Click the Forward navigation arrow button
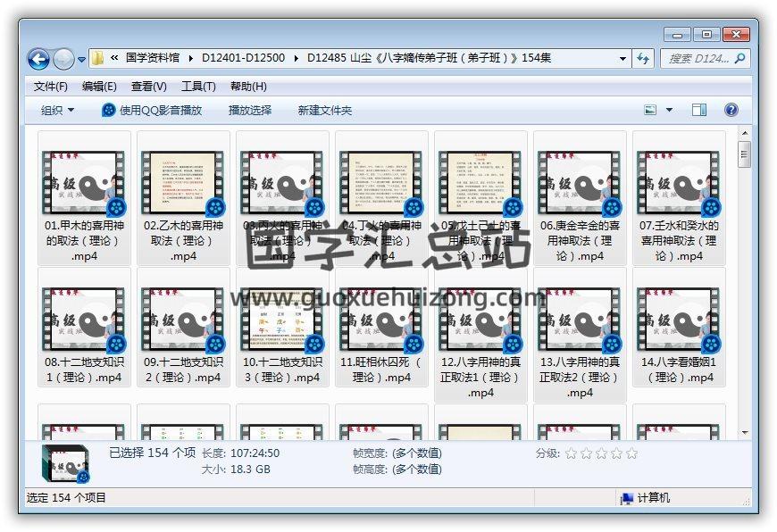This screenshot has height=532, width=777. pyautogui.click(x=63, y=59)
